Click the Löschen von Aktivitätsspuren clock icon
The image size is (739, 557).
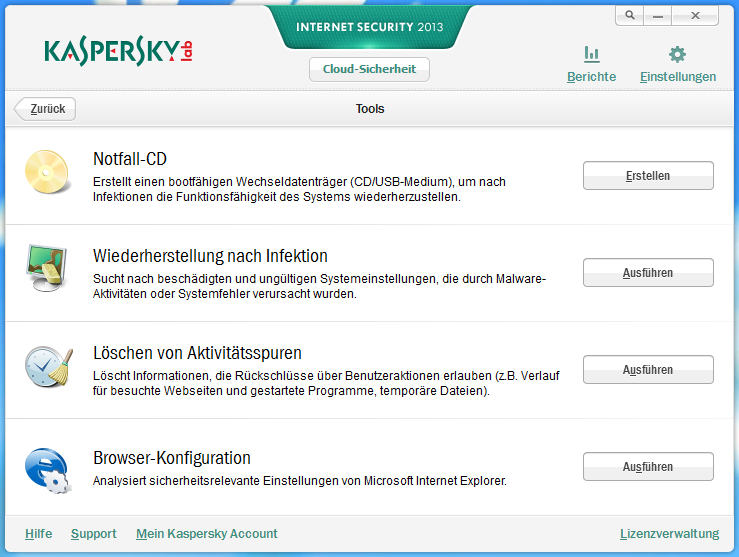pos(49,367)
